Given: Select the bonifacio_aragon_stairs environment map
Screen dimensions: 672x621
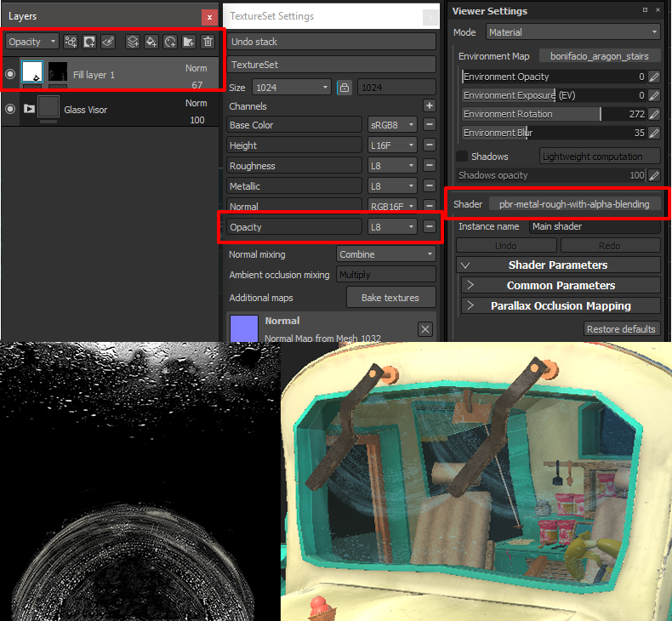Looking at the screenshot, I should (599, 56).
